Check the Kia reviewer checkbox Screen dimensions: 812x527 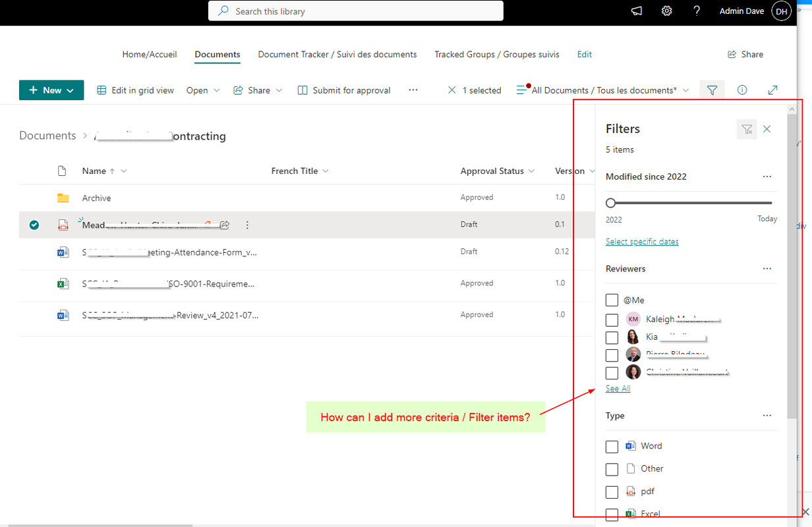tap(612, 338)
